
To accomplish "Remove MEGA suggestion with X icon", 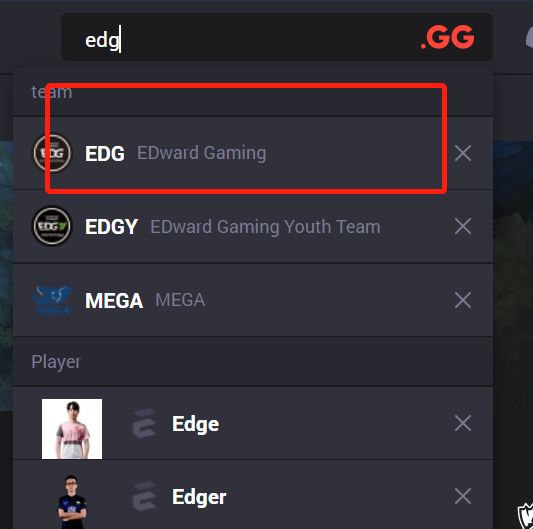I will click(x=463, y=300).
